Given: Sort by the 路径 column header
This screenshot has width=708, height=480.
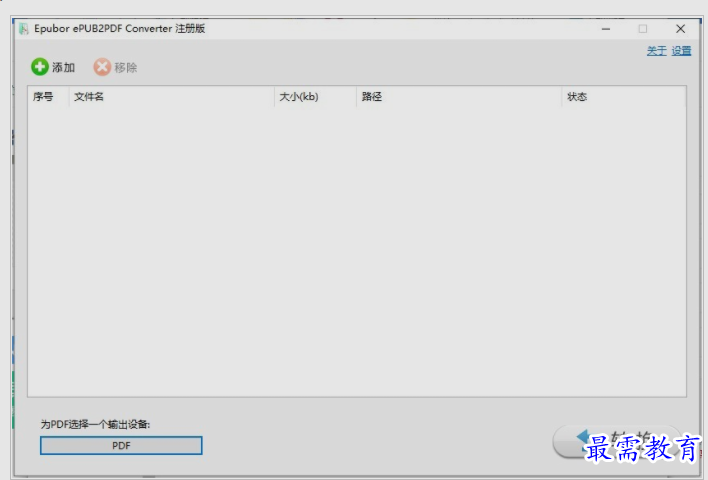Looking at the screenshot, I should coord(459,97).
